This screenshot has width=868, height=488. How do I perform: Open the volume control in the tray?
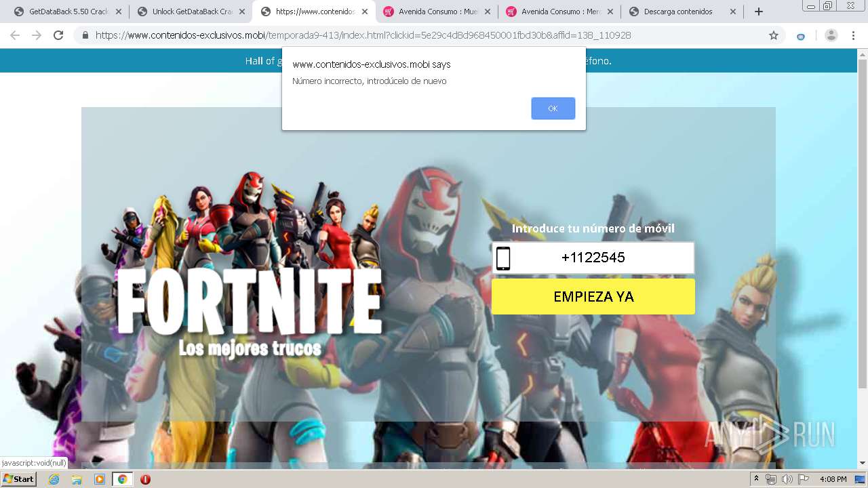click(x=787, y=479)
